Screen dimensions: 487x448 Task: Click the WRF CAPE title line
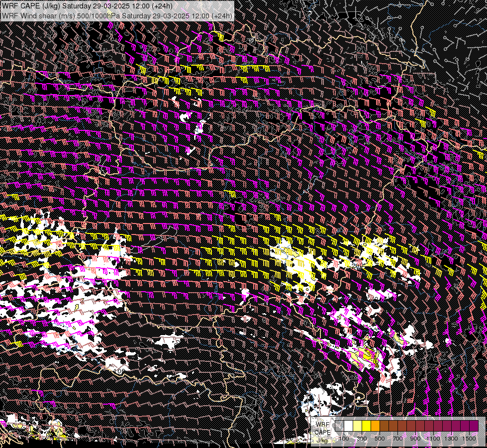(87, 6)
